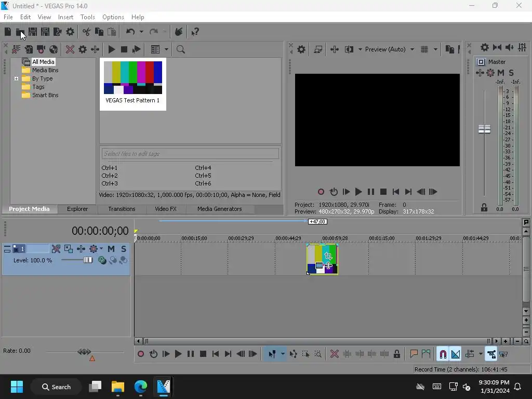This screenshot has width=532, height=399.
Task: Click Record button in Video Preview
Action: pyautogui.click(x=321, y=192)
